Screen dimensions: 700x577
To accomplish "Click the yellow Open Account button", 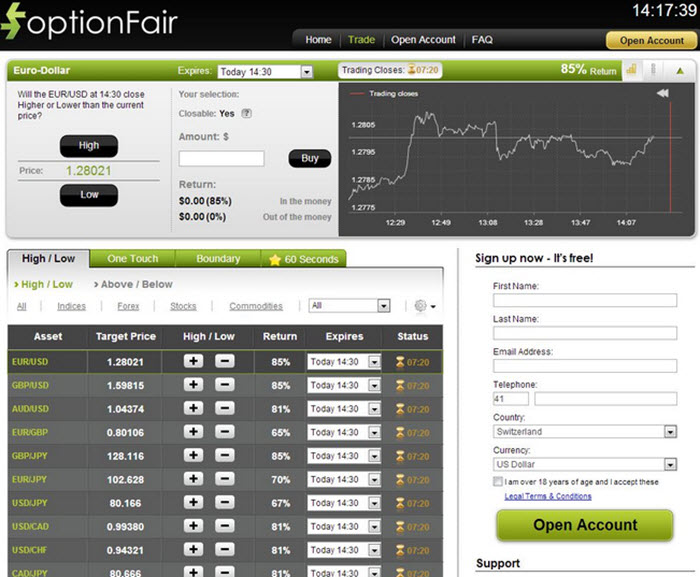I will click(x=651, y=41).
